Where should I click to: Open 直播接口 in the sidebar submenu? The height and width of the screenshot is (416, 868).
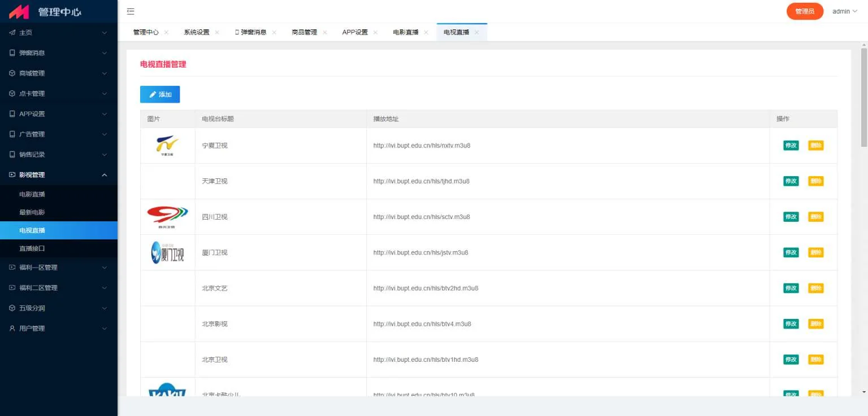(x=32, y=248)
